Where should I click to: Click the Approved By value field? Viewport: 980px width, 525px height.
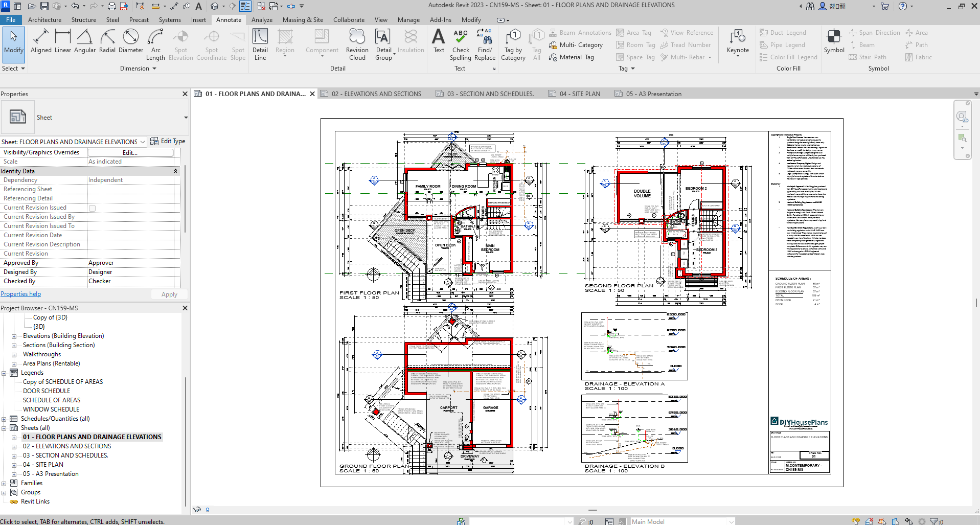point(133,263)
